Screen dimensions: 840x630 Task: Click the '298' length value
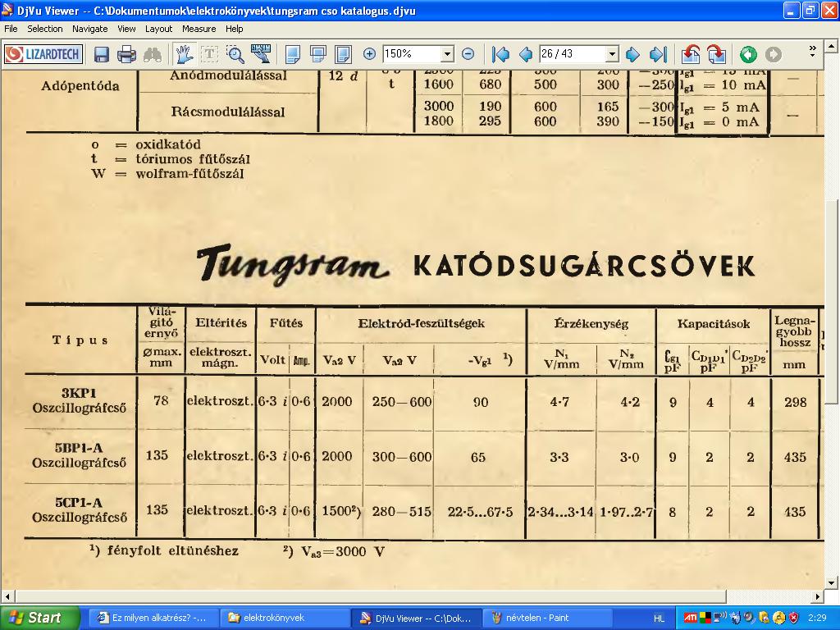click(795, 402)
